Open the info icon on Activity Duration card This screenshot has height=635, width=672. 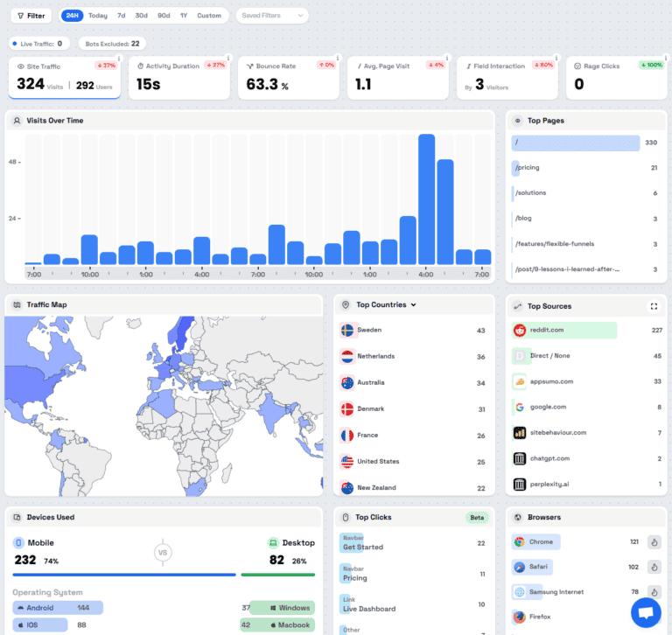pos(228,58)
